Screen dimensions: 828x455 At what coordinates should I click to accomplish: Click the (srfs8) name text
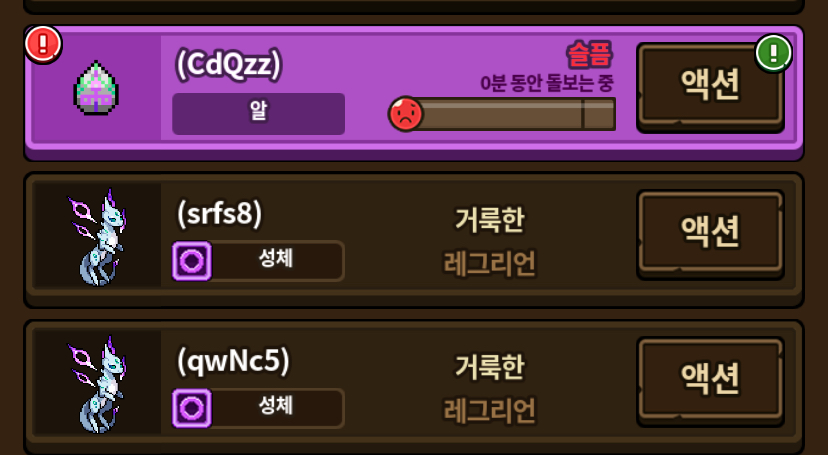[x=219, y=214]
